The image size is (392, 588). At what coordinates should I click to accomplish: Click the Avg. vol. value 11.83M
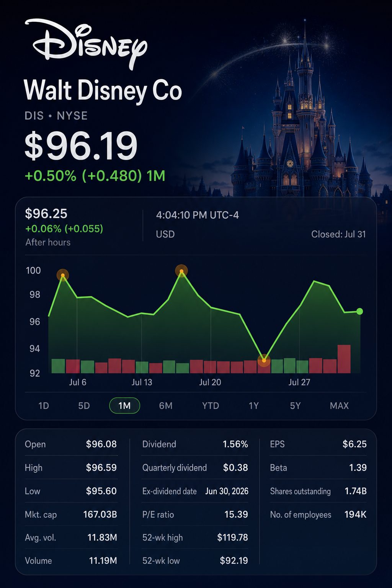pos(102,537)
